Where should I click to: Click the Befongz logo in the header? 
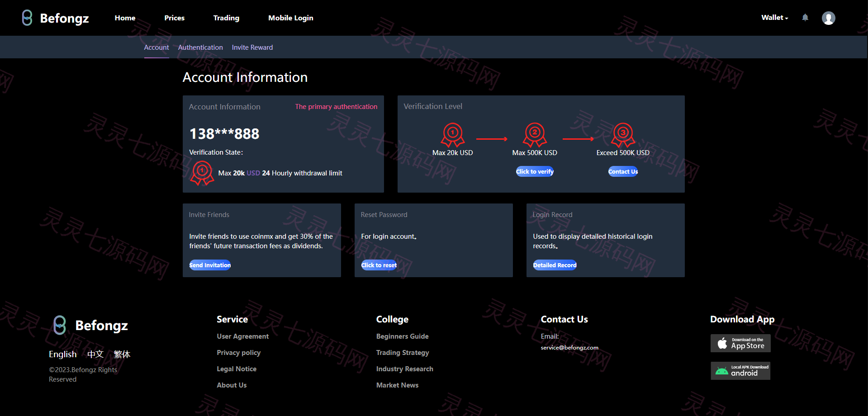55,18
